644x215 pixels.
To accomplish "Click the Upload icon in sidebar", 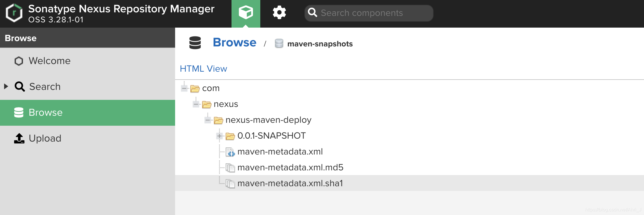I will (19, 138).
